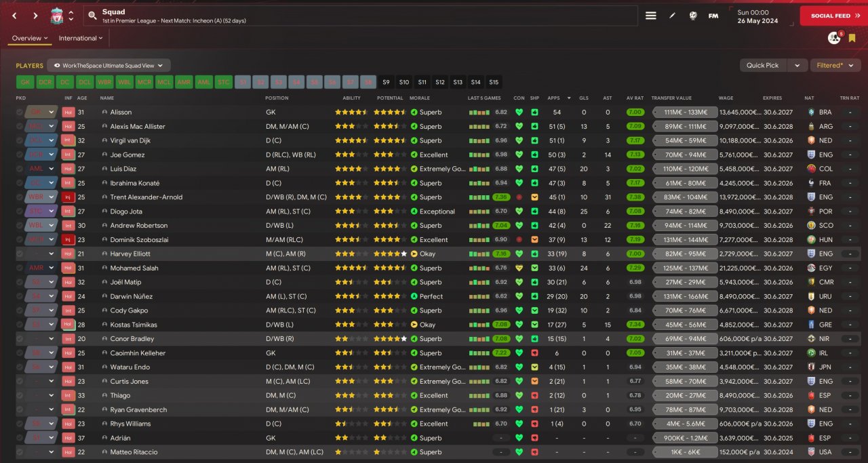This screenshot has height=463, width=868.
Task: Sort by the Wage column header
Action: tap(726, 98)
